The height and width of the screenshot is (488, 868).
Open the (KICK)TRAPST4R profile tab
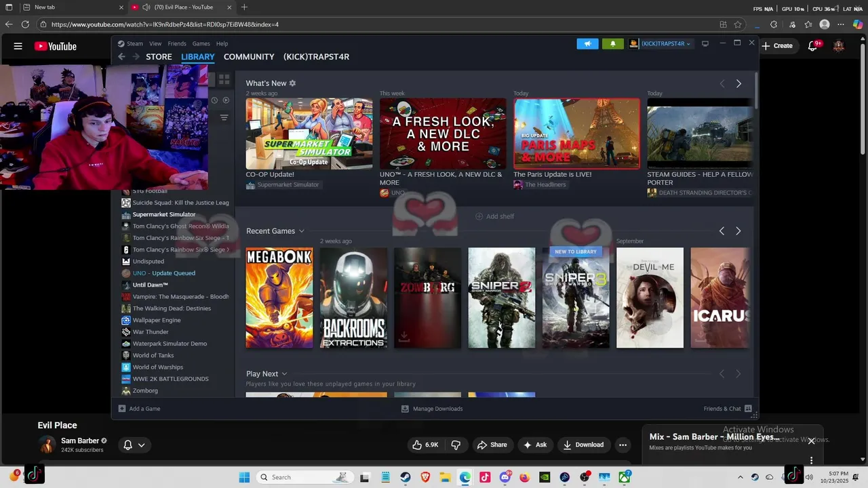click(x=316, y=57)
